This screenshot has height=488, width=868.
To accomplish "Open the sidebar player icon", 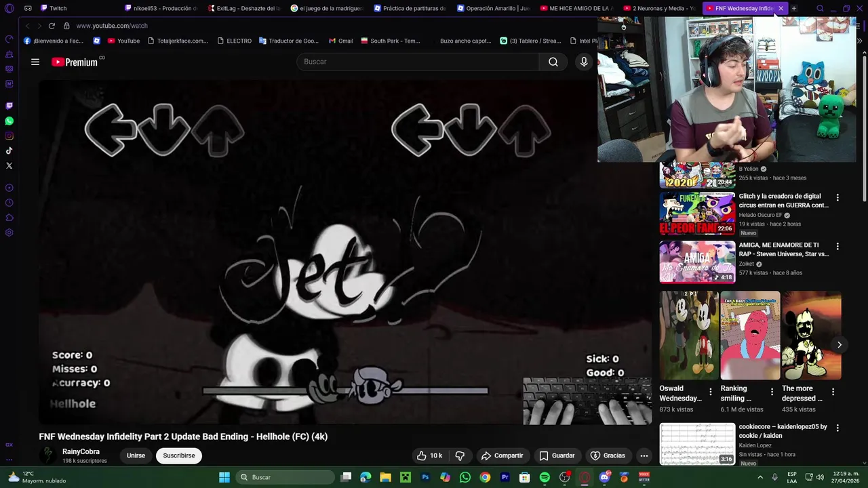I will pyautogui.click(x=9, y=188).
